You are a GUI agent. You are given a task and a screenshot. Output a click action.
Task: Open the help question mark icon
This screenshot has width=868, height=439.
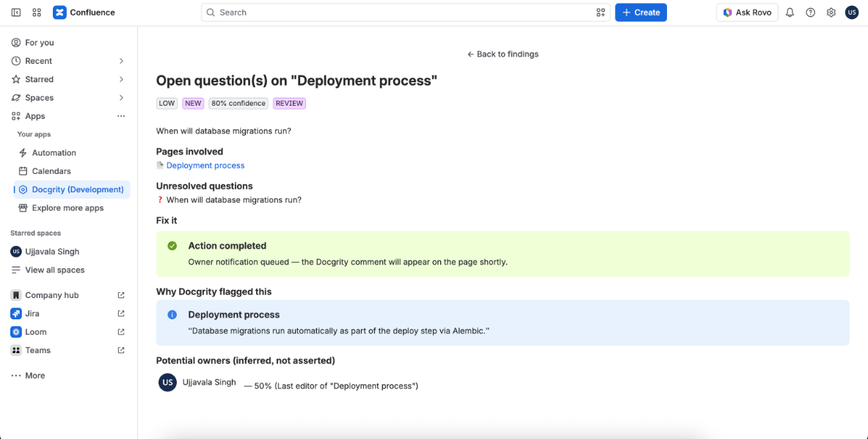coord(811,12)
